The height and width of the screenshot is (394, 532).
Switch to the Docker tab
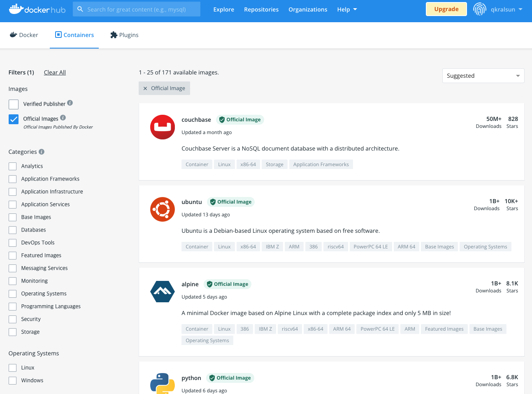24,35
